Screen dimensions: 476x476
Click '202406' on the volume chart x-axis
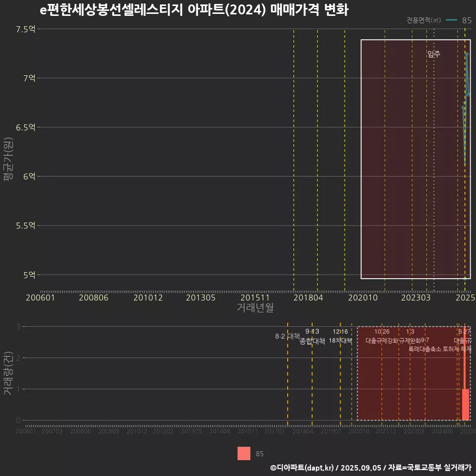coord(442,431)
